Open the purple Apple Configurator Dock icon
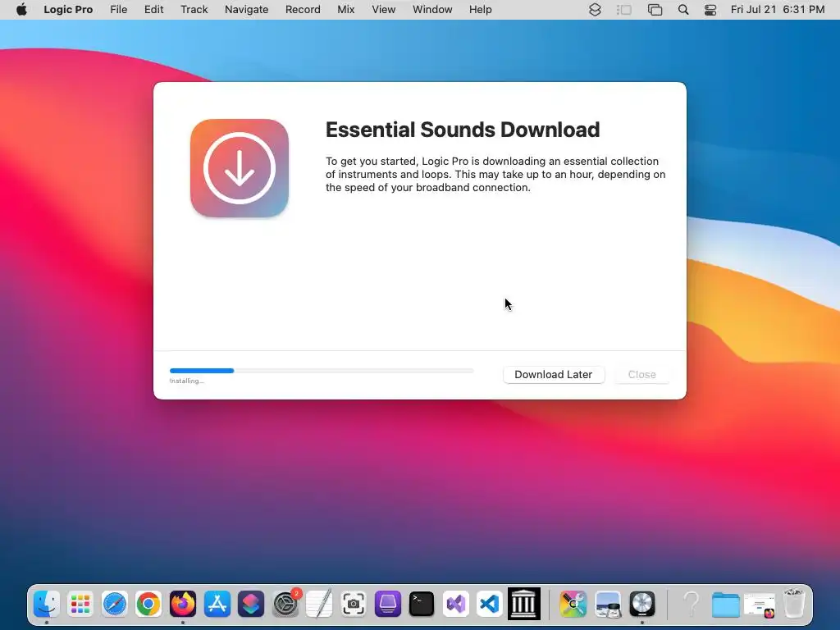The width and height of the screenshot is (840, 630). 388,604
